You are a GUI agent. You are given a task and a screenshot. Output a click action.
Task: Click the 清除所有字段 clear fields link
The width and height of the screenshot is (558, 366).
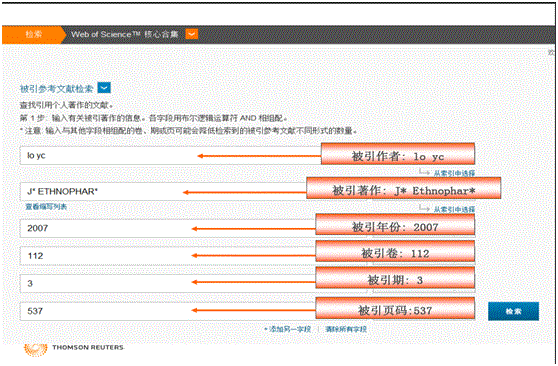click(x=346, y=329)
